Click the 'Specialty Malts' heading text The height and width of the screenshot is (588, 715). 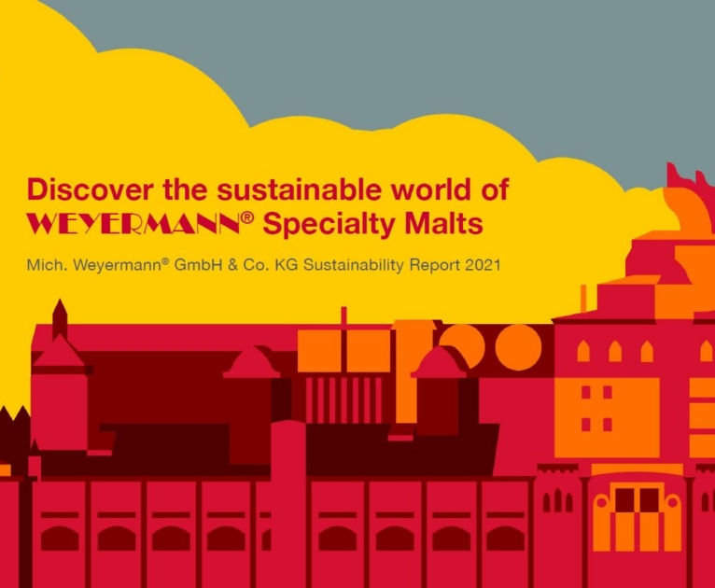(x=372, y=225)
